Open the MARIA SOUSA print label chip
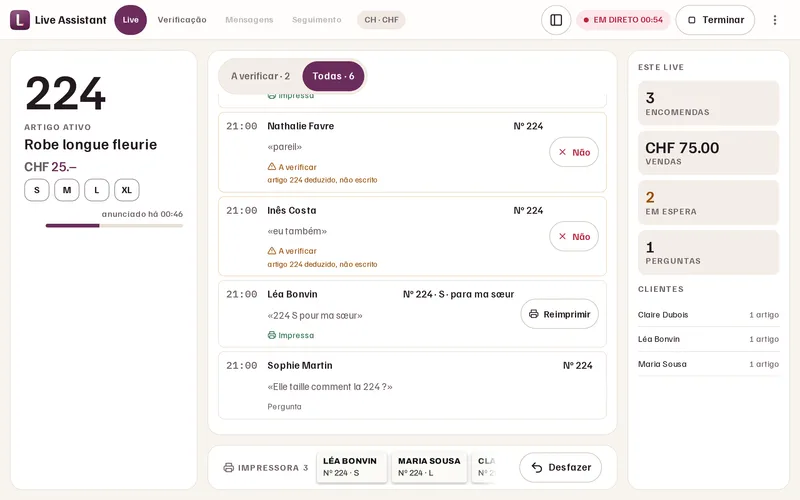800x500 pixels. pos(429,466)
